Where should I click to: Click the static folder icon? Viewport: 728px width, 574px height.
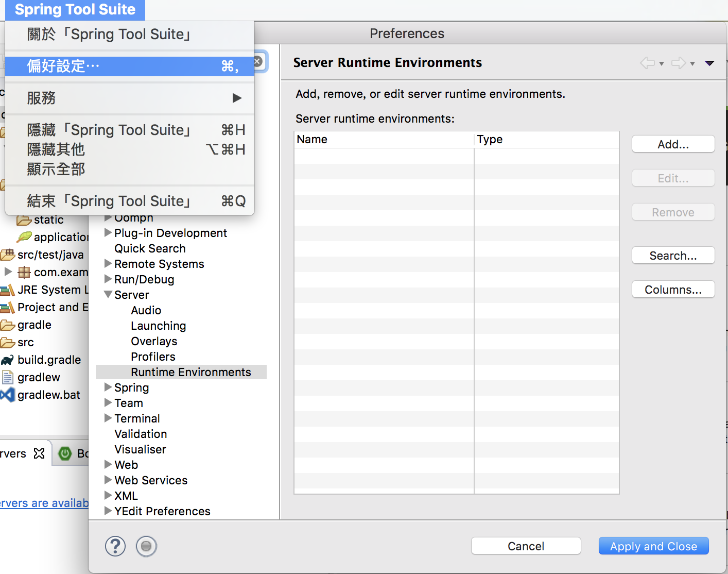click(24, 220)
